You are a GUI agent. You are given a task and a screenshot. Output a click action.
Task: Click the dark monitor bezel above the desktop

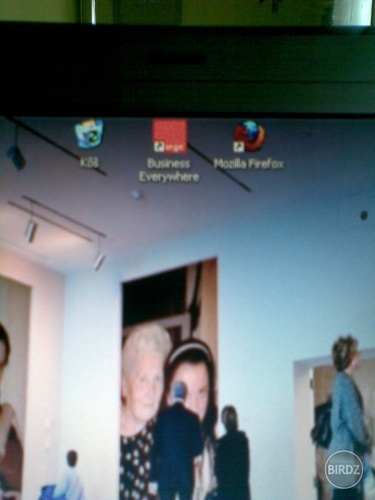tap(187, 70)
